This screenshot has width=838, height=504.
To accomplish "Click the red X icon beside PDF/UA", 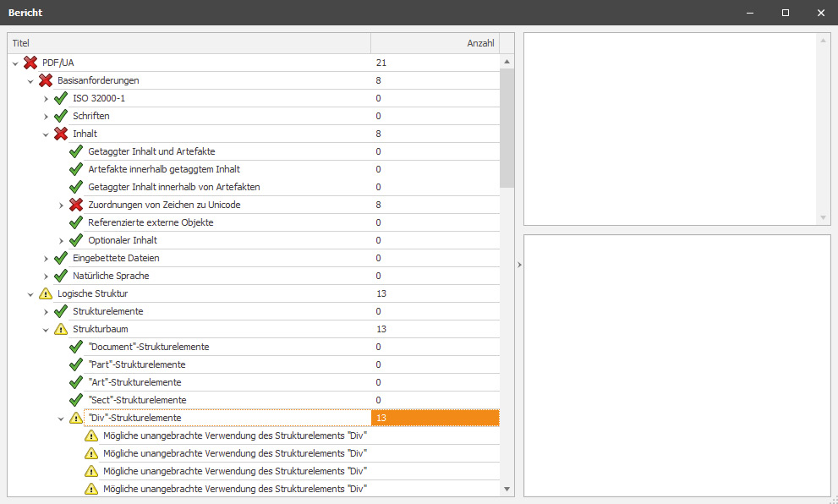I will coord(30,63).
